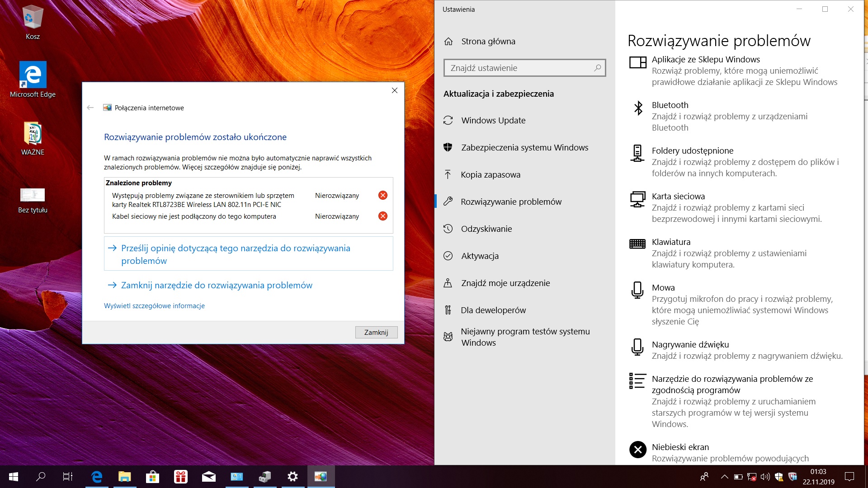Click the Klawiatura keyboard icon
This screenshot has width=868, height=488.
coord(637,244)
